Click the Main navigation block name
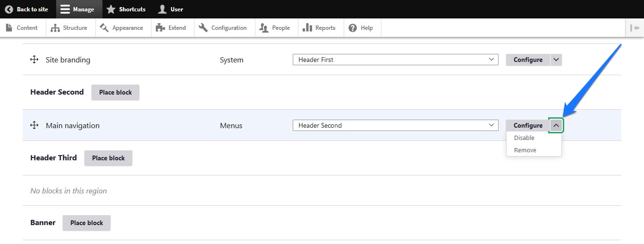The width and height of the screenshot is (644, 244). click(73, 126)
